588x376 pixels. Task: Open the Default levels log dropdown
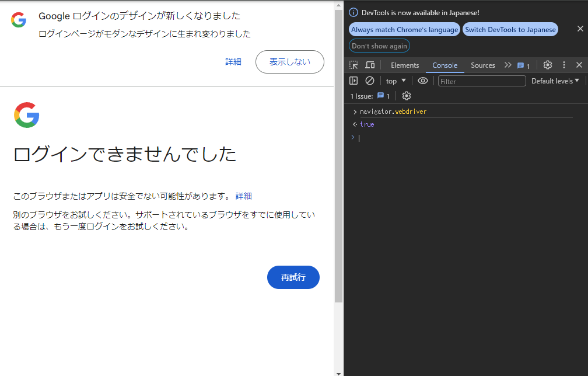(x=555, y=81)
